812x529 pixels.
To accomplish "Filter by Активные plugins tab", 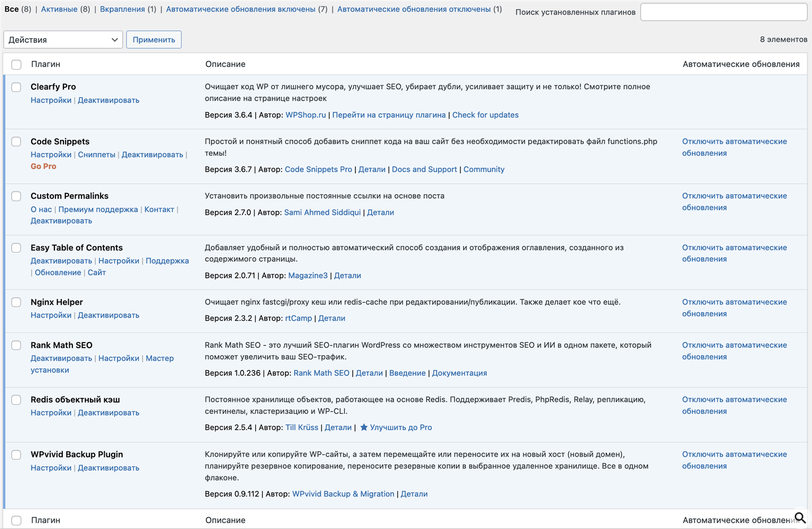I will point(59,9).
